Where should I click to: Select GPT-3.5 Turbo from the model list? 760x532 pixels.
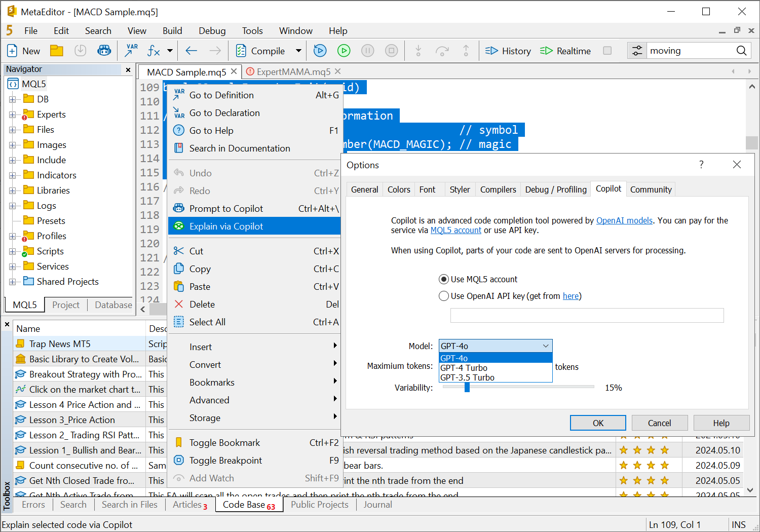click(467, 377)
